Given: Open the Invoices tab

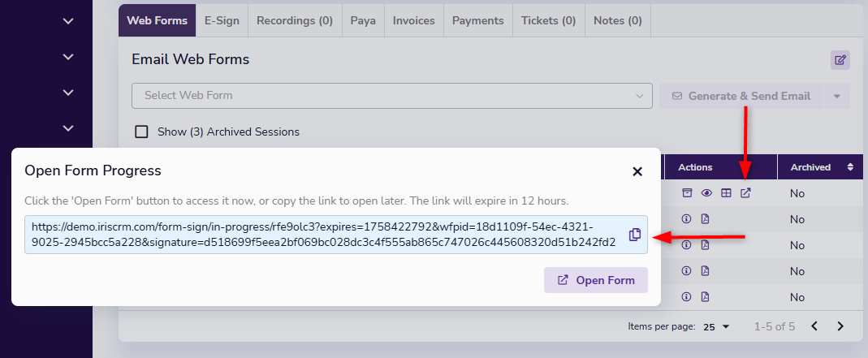Looking at the screenshot, I should pos(413,20).
